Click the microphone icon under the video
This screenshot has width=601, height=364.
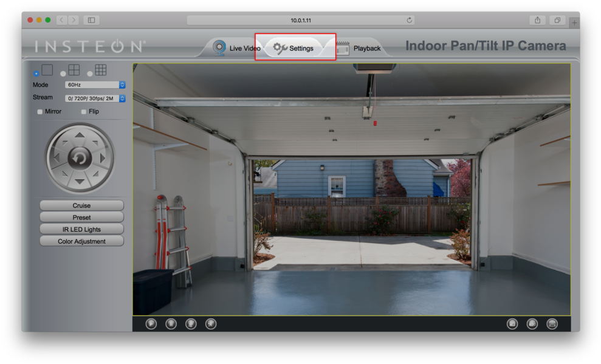[190, 323]
